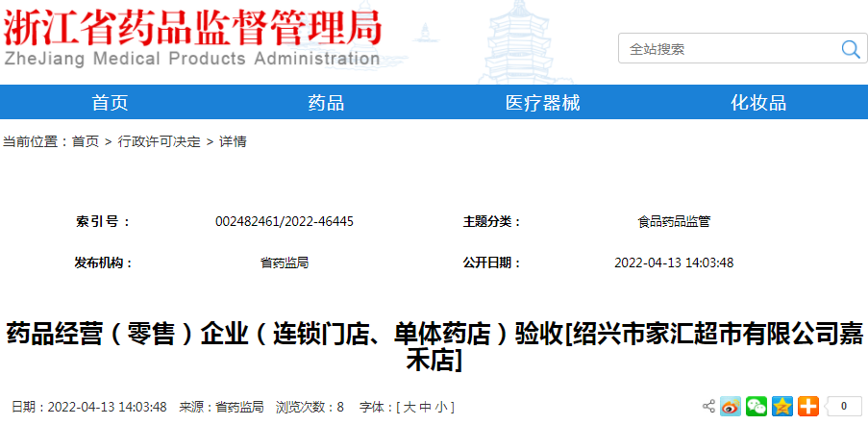Click the 浙江省药品监督管理局 logo
This screenshot has height=425, width=868.
point(192,37)
